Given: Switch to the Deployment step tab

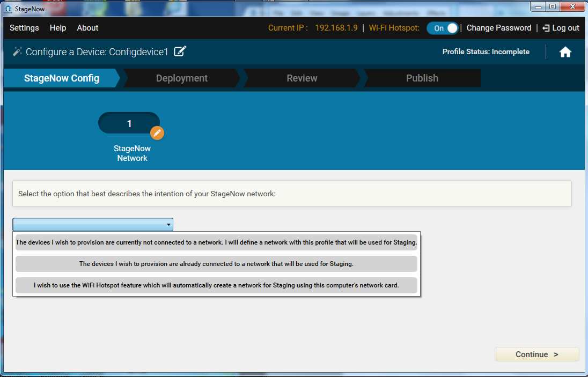Looking at the screenshot, I should point(181,78).
